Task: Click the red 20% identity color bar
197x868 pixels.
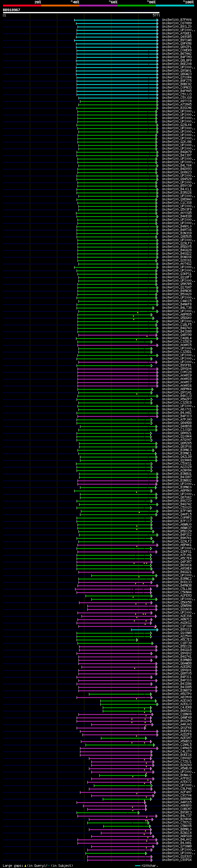Action: 22,6
